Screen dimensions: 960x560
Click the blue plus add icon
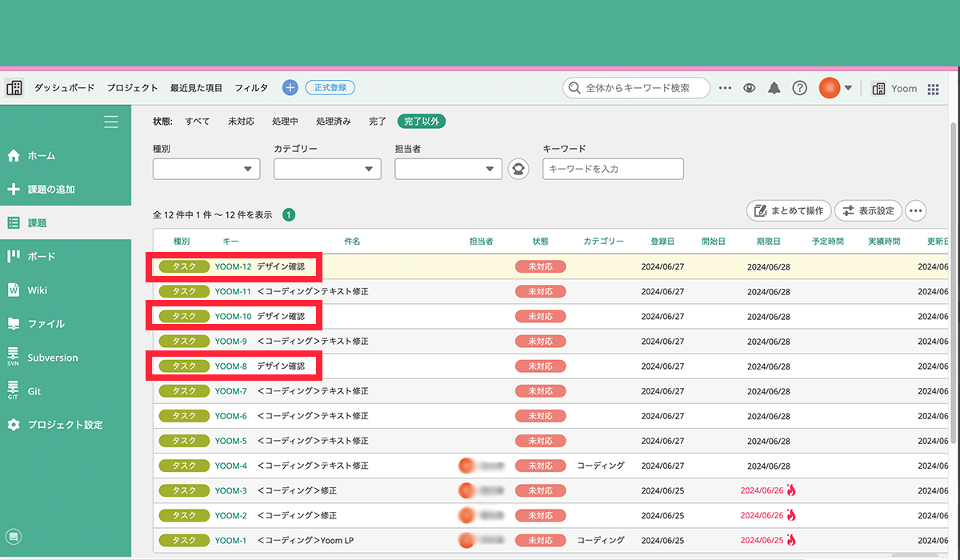pyautogui.click(x=290, y=88)
